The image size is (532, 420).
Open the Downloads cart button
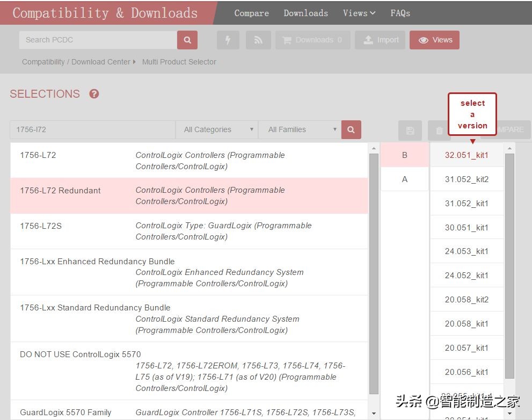coord(312,40)
